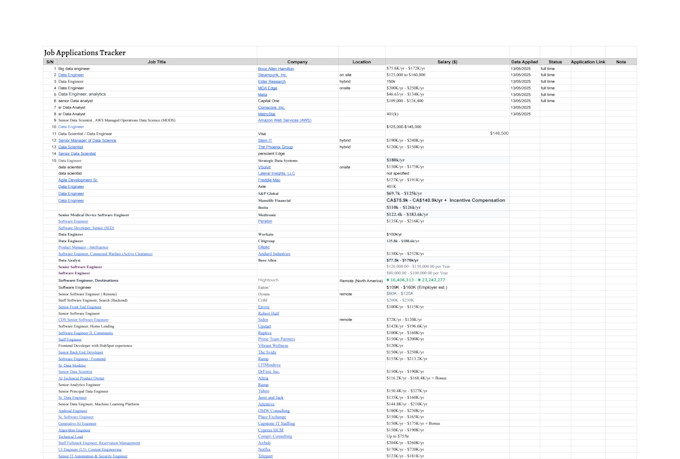Open the Algorithm Engineer link
680x459 pixels.
coord(74,430)
